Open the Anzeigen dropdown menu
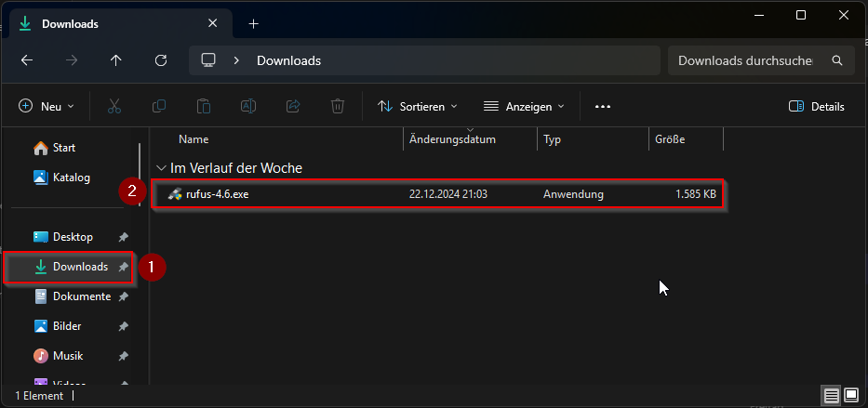This screenshot has width=868, height=408. tap(524, 107)
